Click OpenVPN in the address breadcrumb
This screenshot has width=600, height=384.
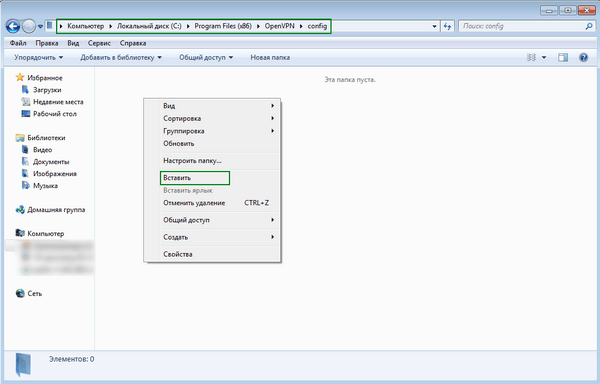pyautogui.click(x=280, y=26)
